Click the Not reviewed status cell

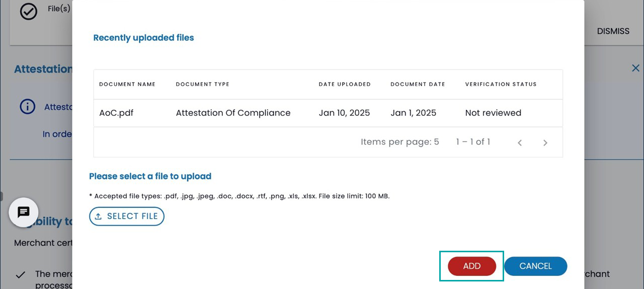(493, 113)
